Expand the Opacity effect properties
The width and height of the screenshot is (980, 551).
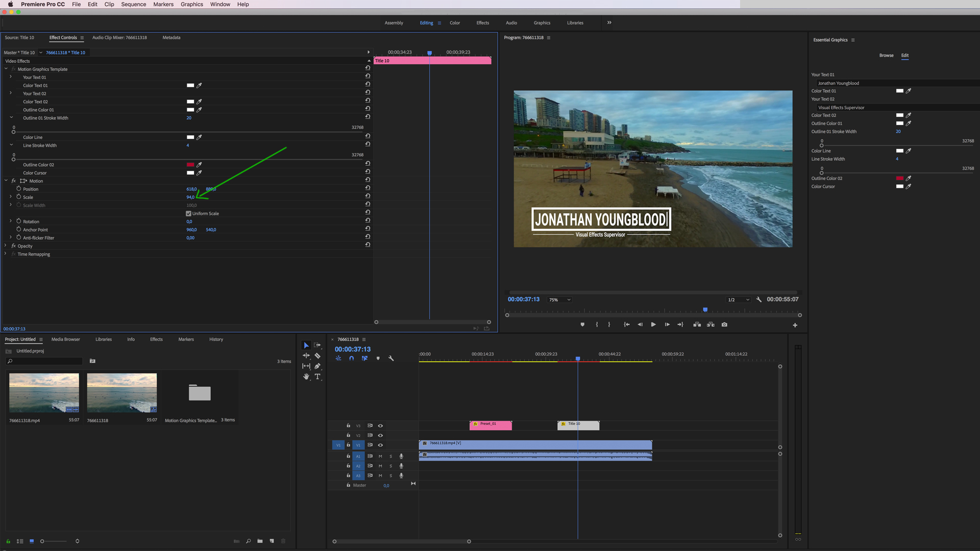pyautogui.click(x=6, y=246)
